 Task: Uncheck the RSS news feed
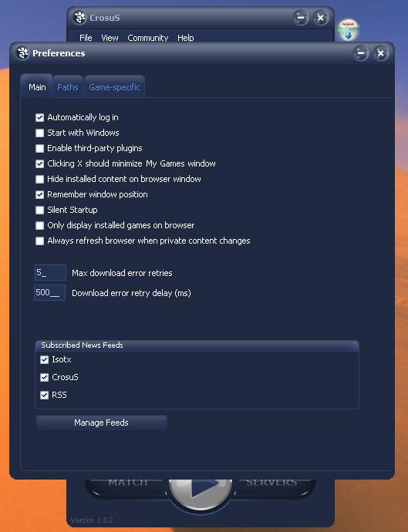click(45, 395)
